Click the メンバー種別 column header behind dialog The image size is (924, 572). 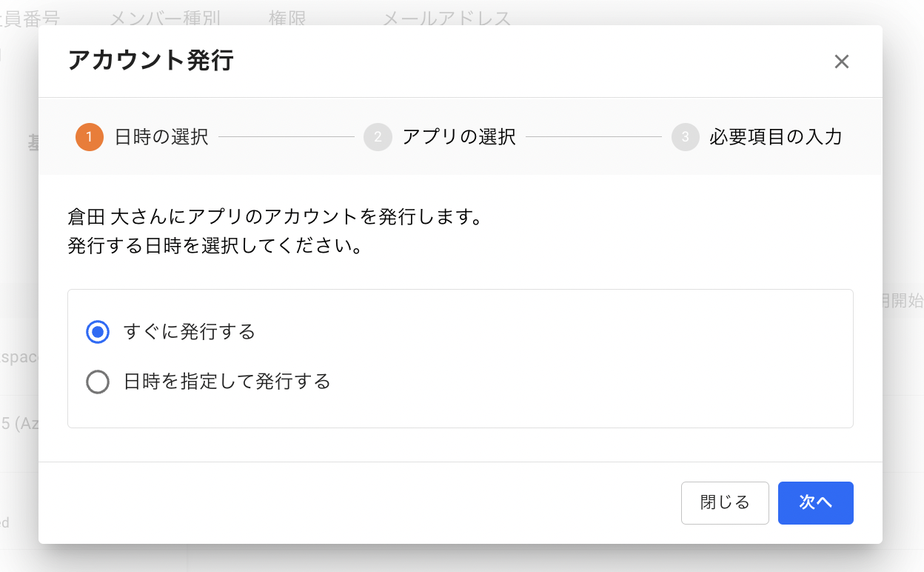165,18
